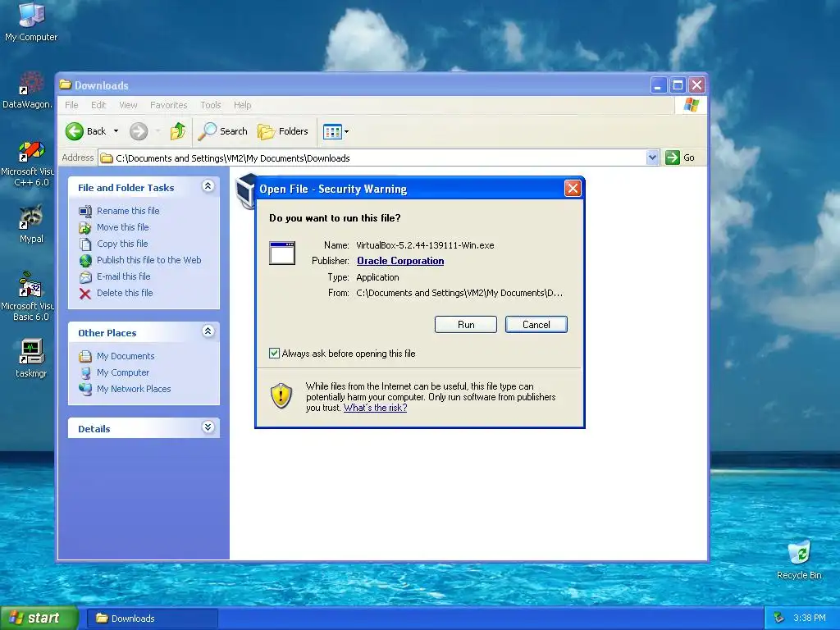Click the application icon in warning dialog
840x630 pixels.
pos(282,253)
